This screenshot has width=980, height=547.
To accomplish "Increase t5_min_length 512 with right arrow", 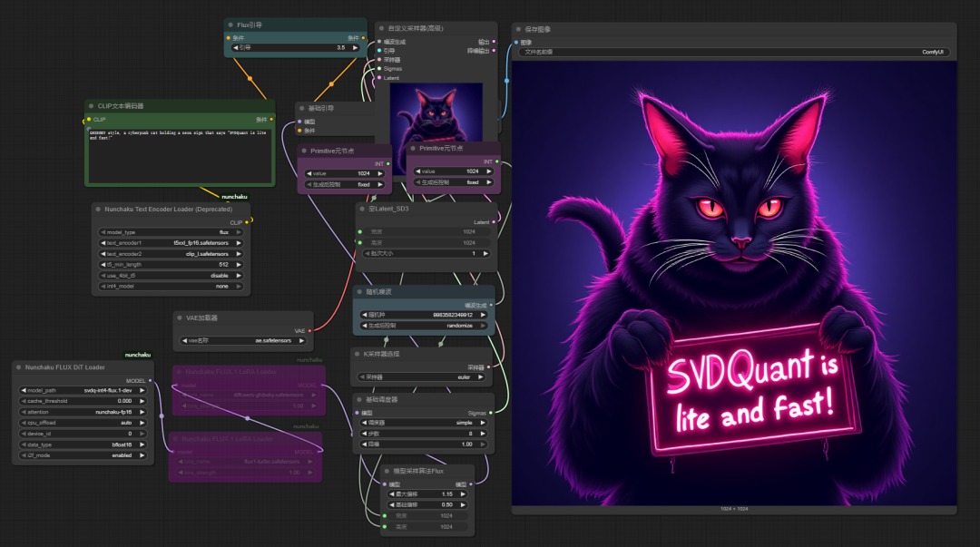I will 238,265.
